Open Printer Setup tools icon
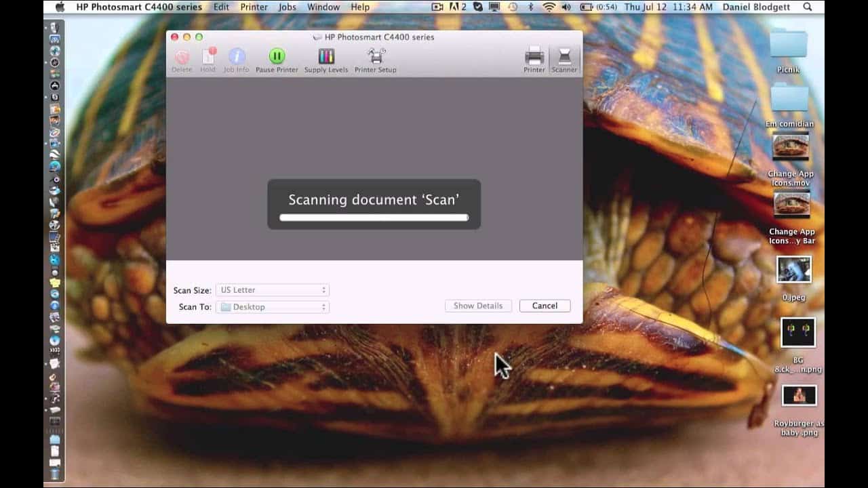Viewport: 868px width, 488px height. [x=376, y=56]
